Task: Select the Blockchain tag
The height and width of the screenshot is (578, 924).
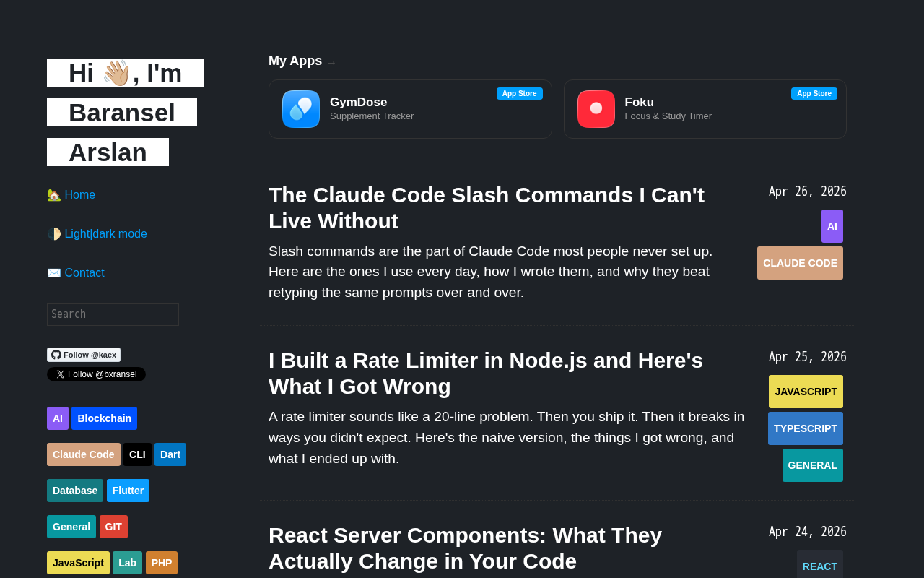Action: [104, 418]
